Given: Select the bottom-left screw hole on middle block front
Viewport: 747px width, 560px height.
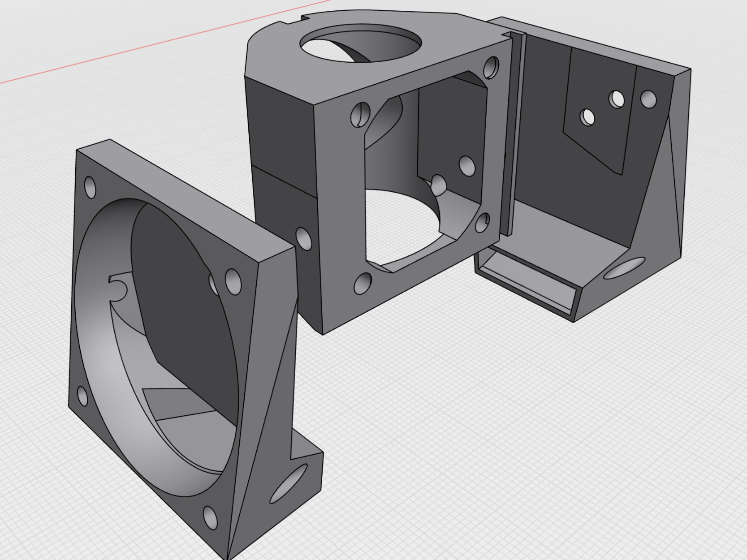Looking at the screenshot, I should coord(363,283).
